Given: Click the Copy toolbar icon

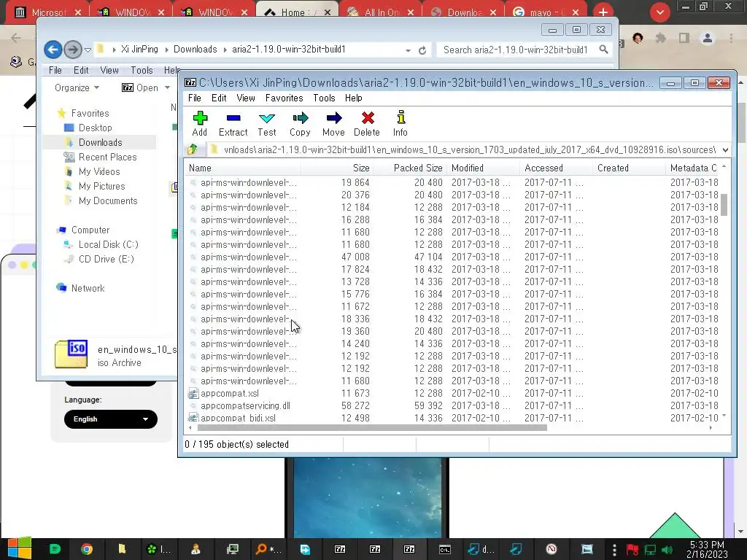Looking at the screenshot, I should tap(300, 123).
